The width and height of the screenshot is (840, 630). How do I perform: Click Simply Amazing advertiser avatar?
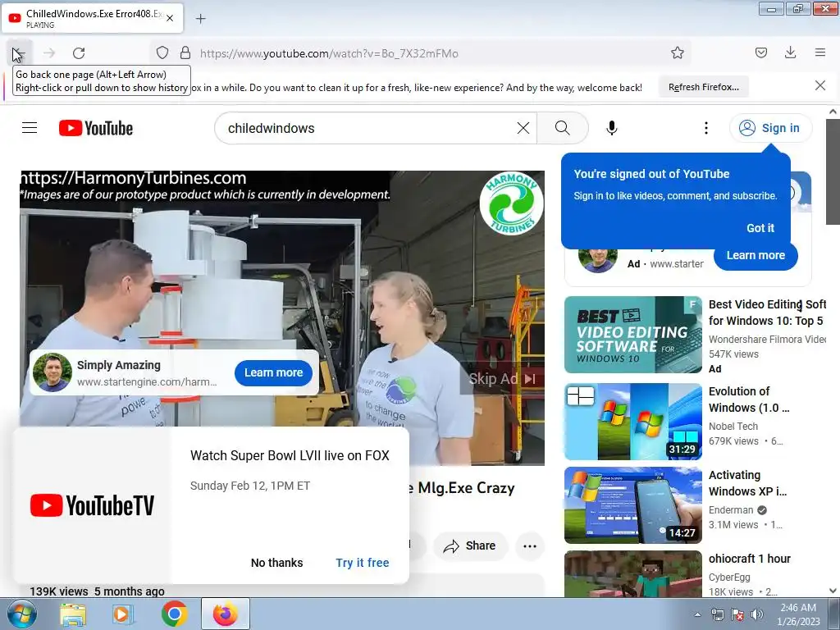click(x=52, y=372)
